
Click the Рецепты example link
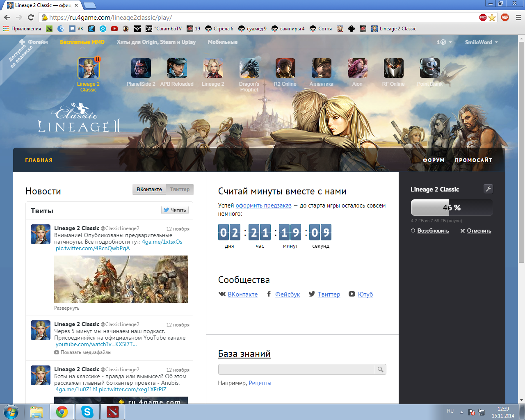tap(260, 383)
